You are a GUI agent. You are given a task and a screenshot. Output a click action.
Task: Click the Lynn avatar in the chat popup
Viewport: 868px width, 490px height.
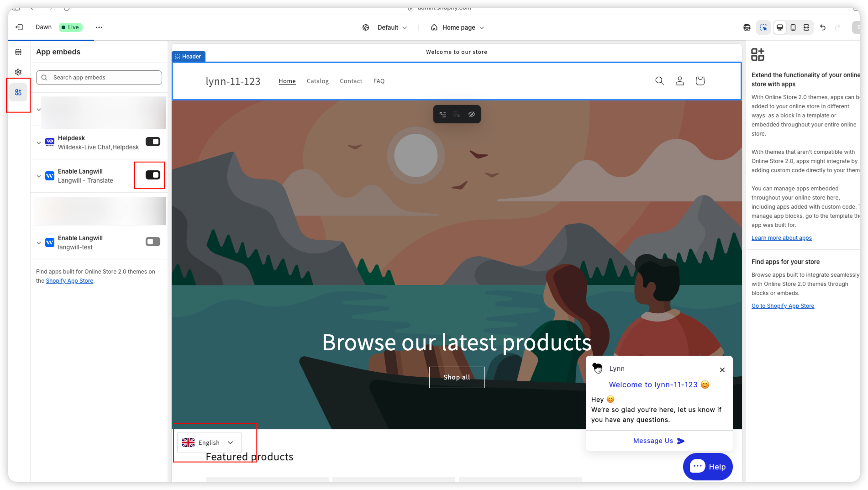(597, 368)
